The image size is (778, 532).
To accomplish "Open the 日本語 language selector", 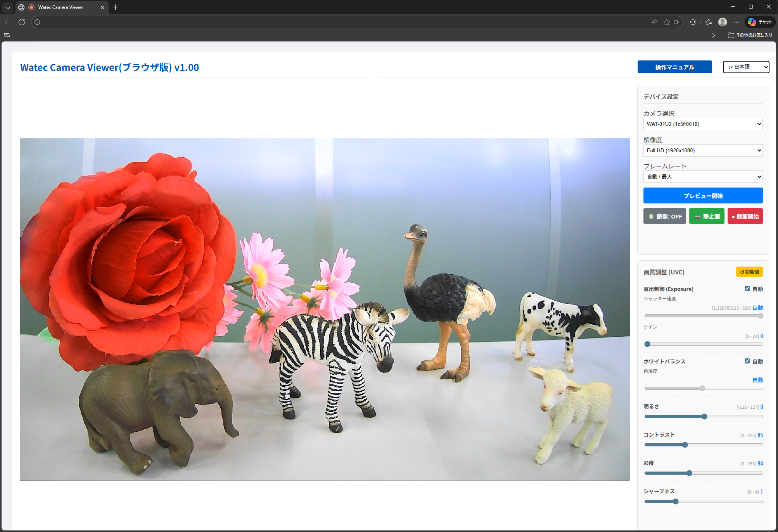I will click(x=746, y=67).
